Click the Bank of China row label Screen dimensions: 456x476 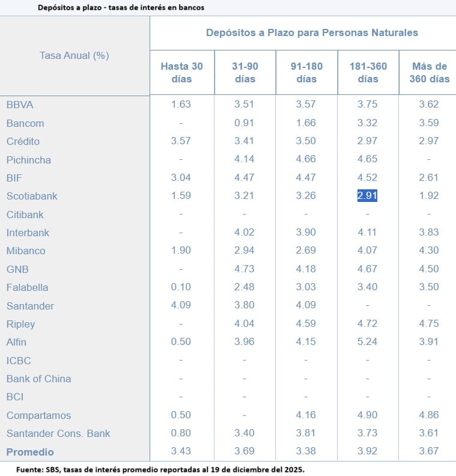(x=38, y=379)
